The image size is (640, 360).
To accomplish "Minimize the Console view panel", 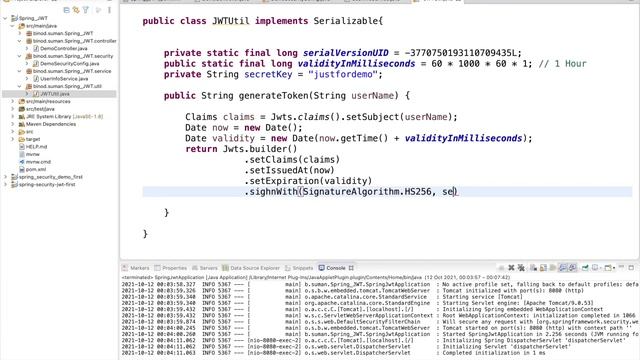I will (621, 267).
